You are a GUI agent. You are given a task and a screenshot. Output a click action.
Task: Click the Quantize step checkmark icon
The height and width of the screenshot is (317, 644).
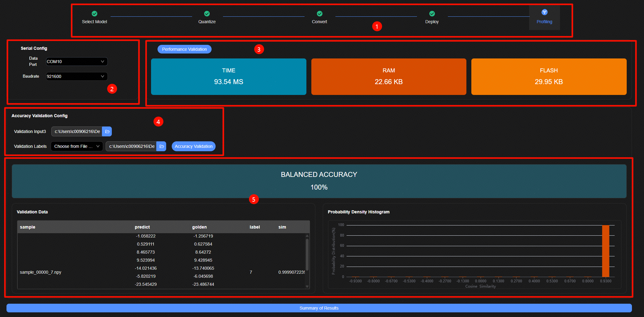pyautogui.click(x=207, y=14)
